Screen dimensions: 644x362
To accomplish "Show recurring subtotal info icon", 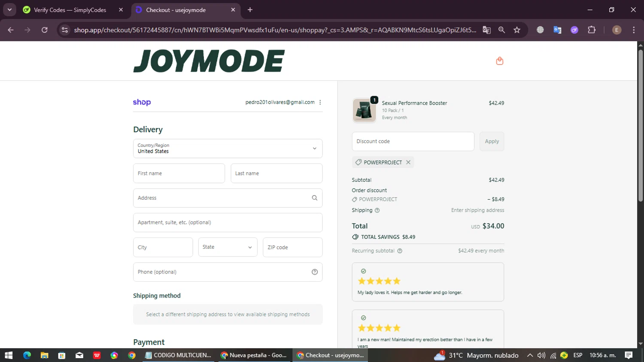I will pyautogui.click(x=400, y=251).
